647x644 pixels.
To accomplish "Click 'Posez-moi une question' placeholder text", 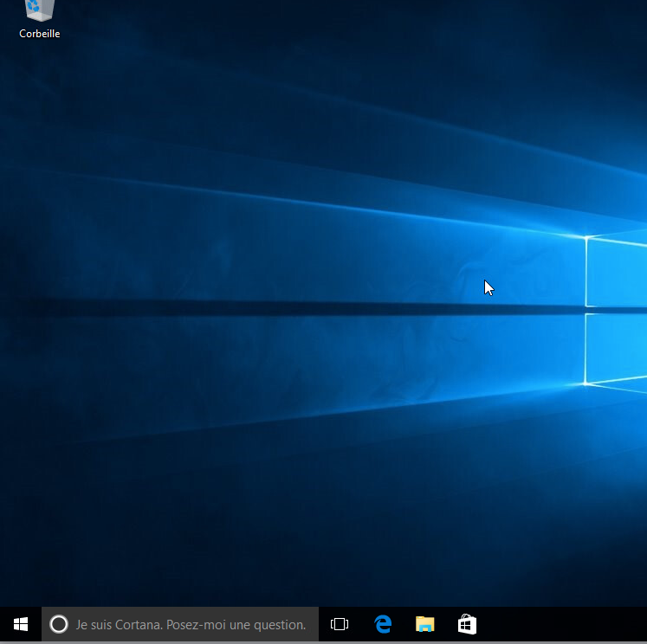I will coord(236,624).
